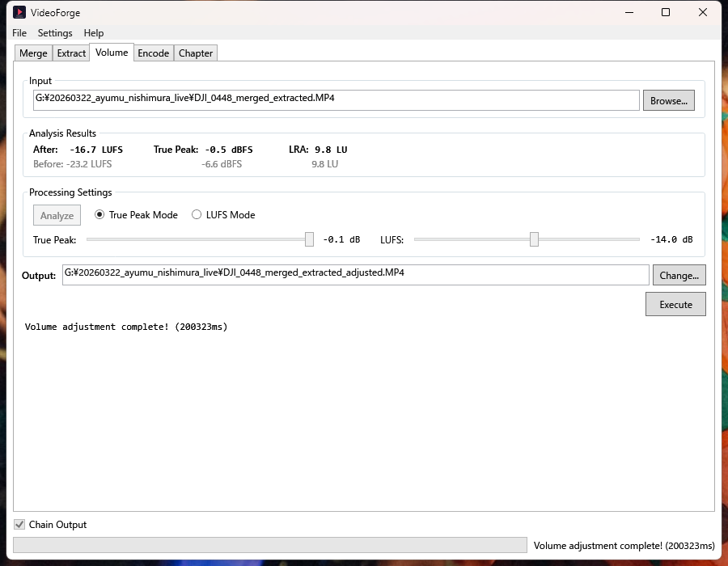Screen dimensions: 728x566
Task: Maximize the VideoForge window
Action: (x=665, y=13)
